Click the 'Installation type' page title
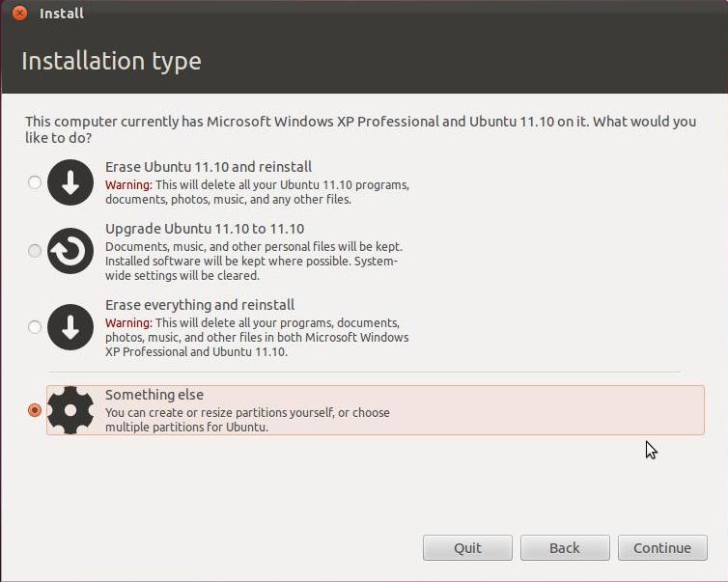This screenshot has height=582, width=728. coord(111,61)
